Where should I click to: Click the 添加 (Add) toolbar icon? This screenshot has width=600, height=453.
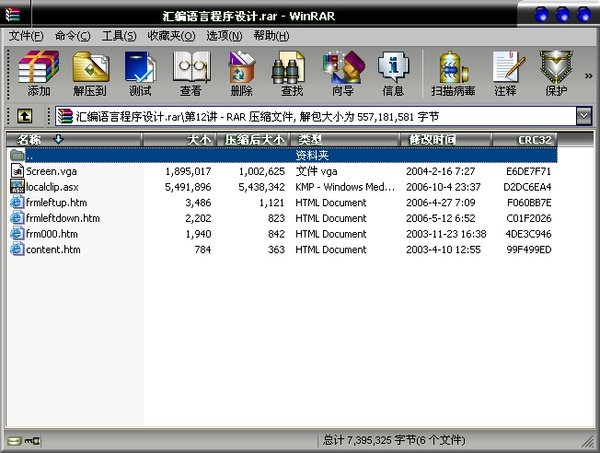pos(39,72)
